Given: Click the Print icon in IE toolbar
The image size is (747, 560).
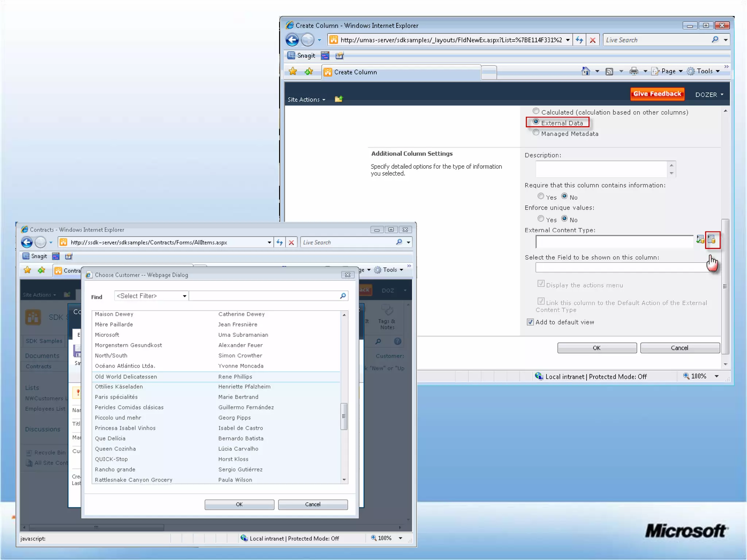Looking at the screenshot, I should coord(634,71).
